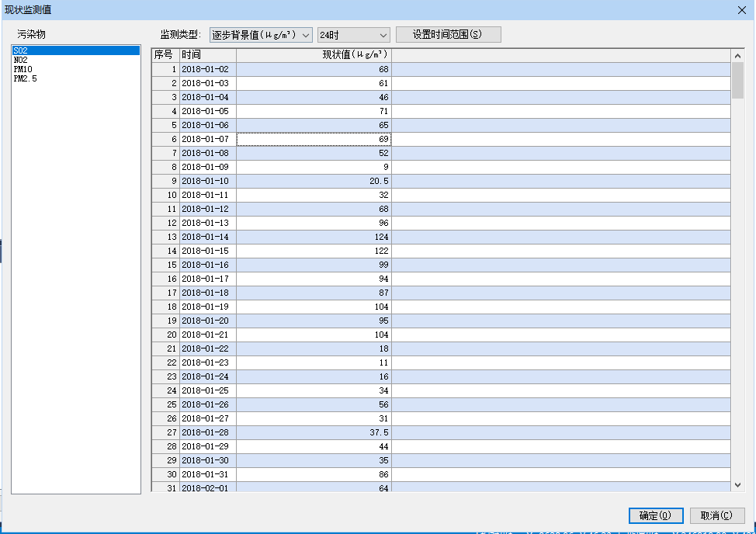The width and height of the screenshot is (756, 534).
Task: Select PM10 in the pollutant list
Action: click(x=23, y=69)
